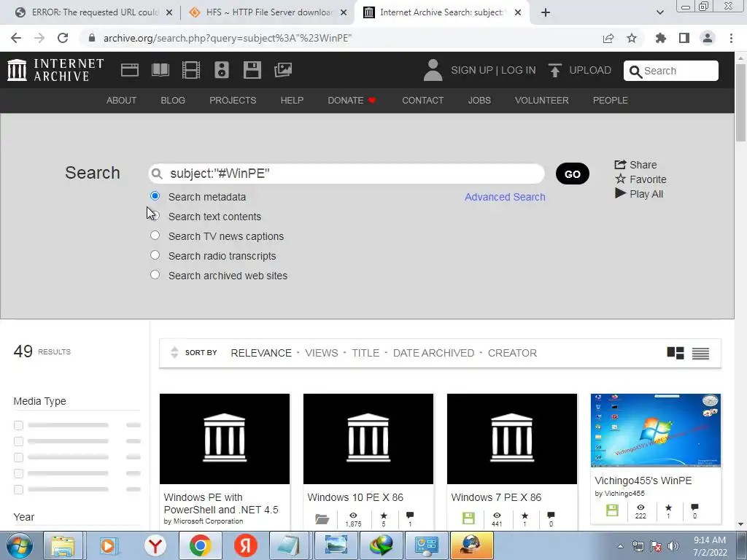Click the Chrome address bar URL
The image size is (747, 560).
(x=228, y=38)
